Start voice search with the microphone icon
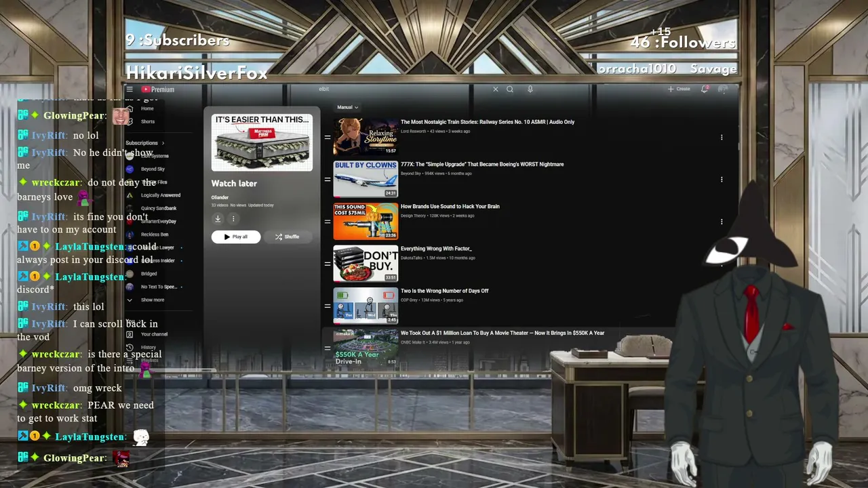This screenshot has height=488, width=868. (x=530, y=89)
